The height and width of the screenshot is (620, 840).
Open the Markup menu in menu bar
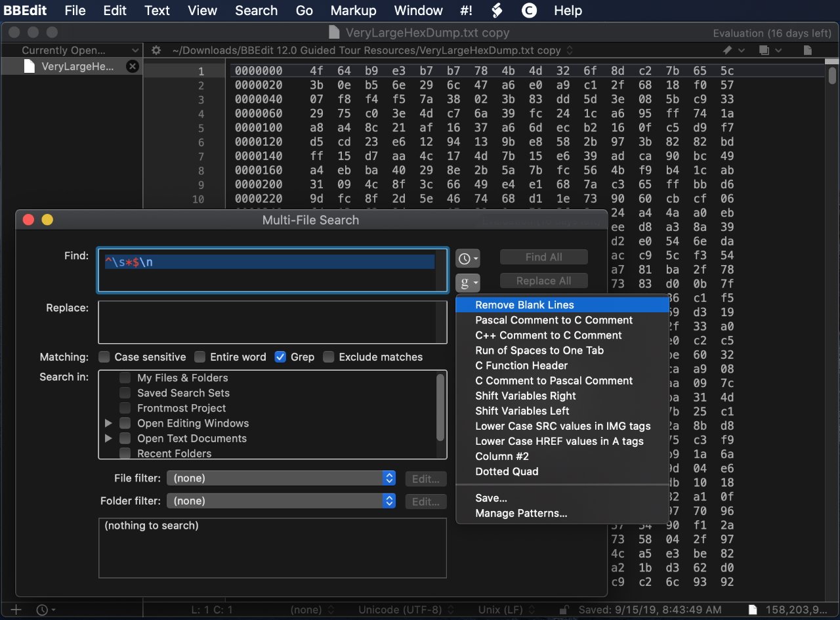353,10
